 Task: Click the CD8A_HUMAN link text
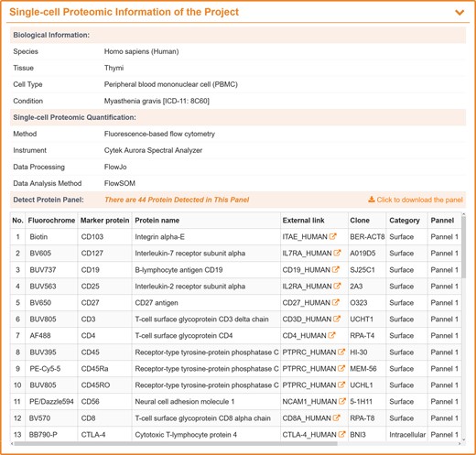307,418
